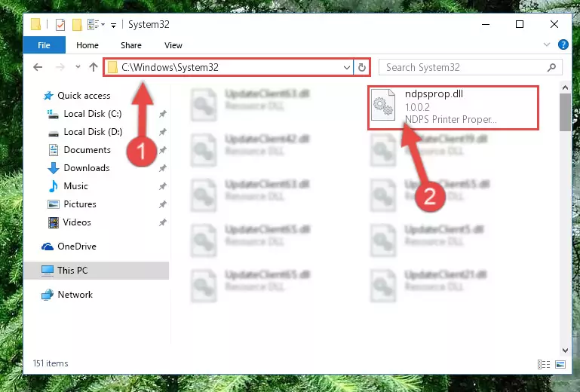Click the pin icon beside Local Disk (D:)
The width and height of the screenshot is (580, 392).
tap(162, 132)
